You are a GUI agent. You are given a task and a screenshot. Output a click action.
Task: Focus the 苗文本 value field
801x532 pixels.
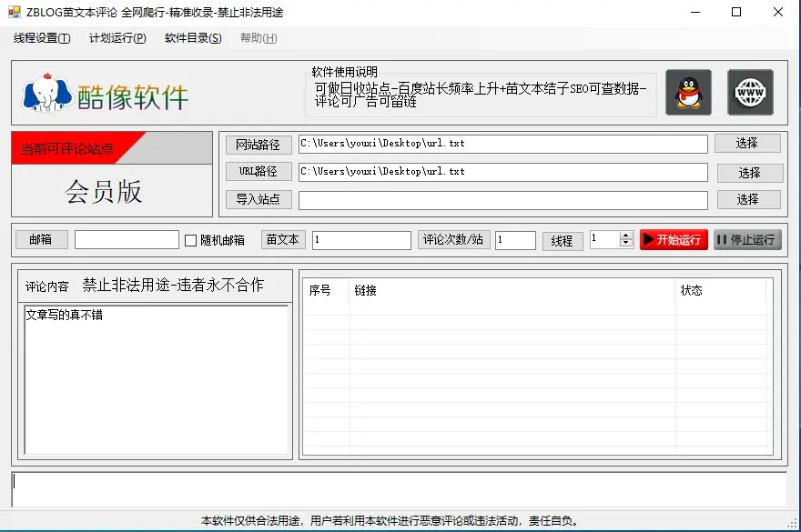pos(361,240)
